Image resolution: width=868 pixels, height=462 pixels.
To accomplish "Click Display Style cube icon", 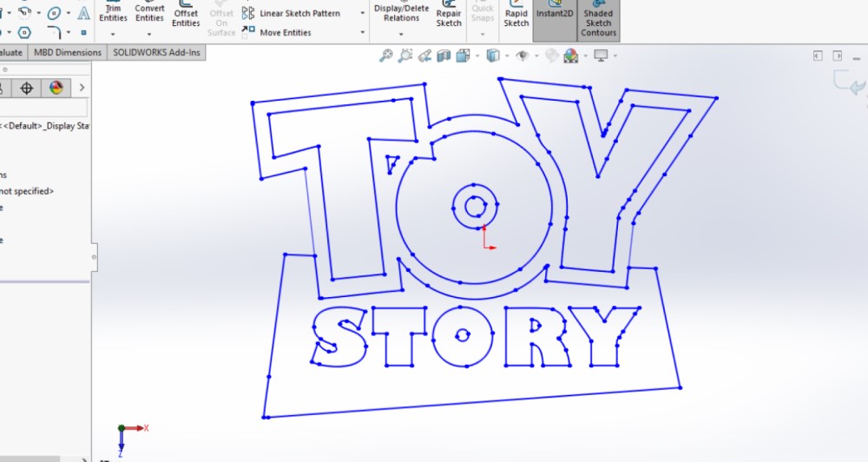I will [x=492, y=56].
